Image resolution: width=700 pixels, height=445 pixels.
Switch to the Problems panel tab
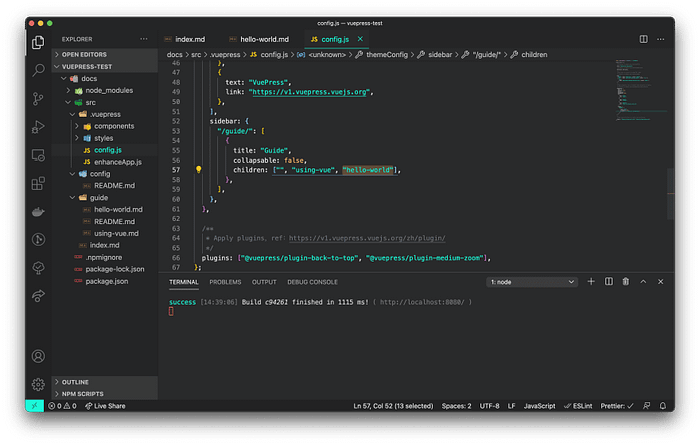tap(225, 282)
